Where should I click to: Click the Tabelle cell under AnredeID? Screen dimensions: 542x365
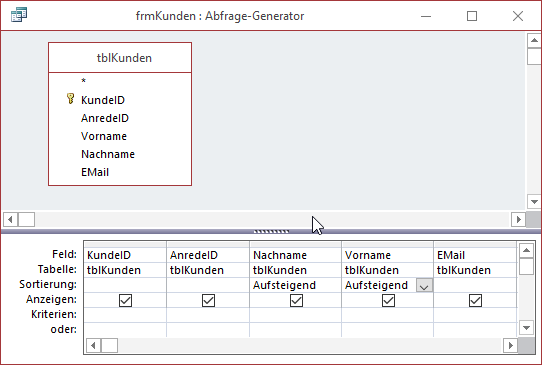click(208, 270)
